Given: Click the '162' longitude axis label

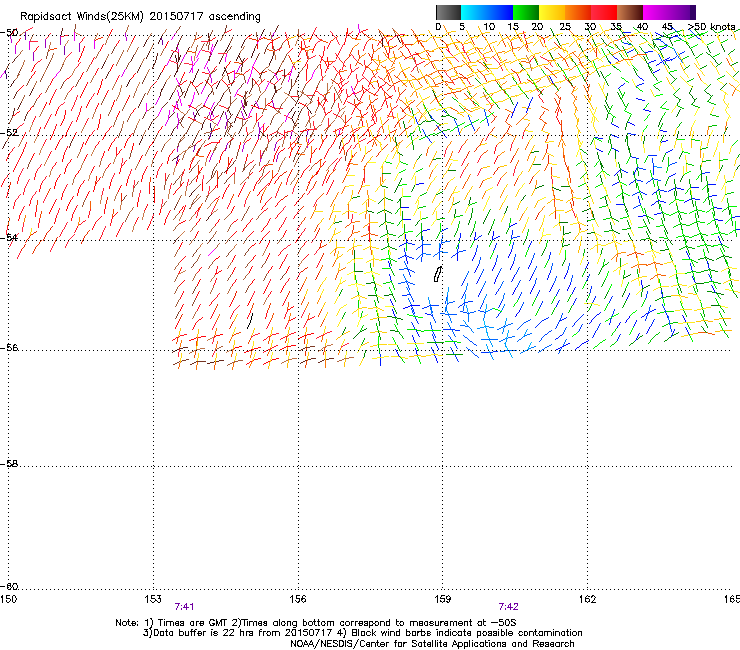Looking at the screenshot, I should coord(588,599).
